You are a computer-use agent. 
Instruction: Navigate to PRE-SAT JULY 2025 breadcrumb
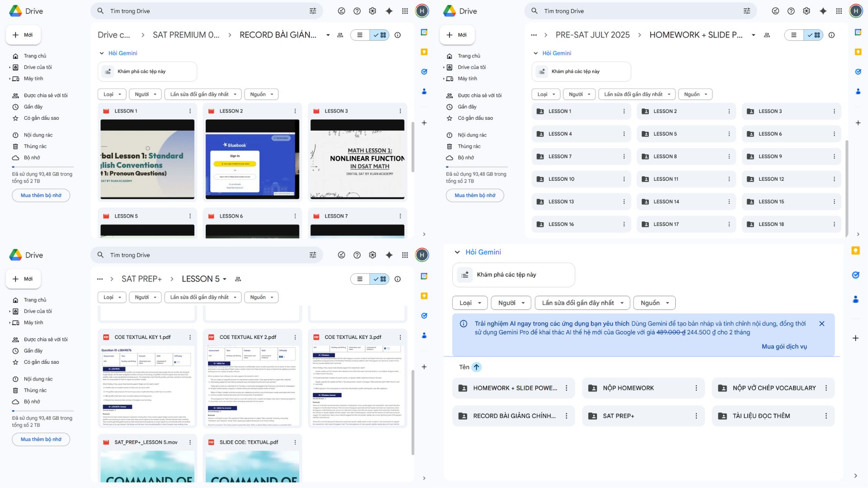point(592,35)
